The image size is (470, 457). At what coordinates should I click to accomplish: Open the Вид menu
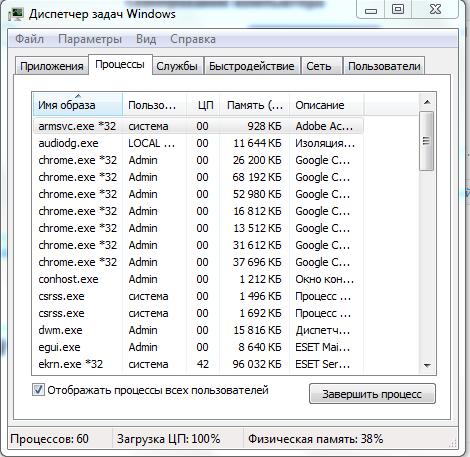[146, 39]
